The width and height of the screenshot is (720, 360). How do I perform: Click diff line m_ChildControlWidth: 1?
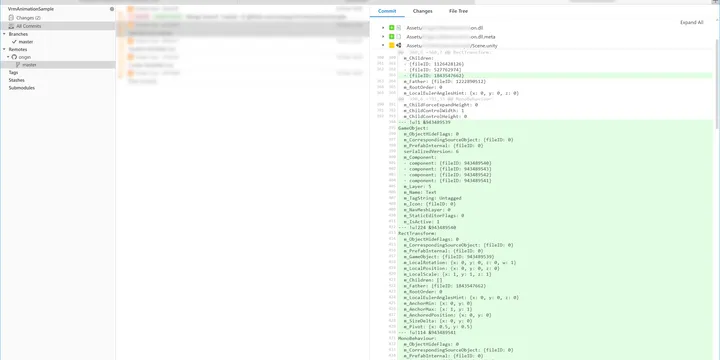pos(433,111)
